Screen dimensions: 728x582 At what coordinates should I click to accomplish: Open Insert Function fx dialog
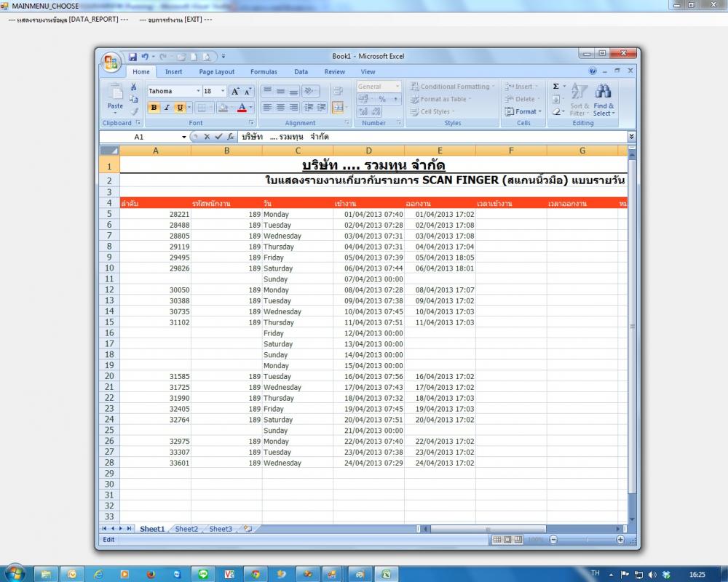point(231,137)
